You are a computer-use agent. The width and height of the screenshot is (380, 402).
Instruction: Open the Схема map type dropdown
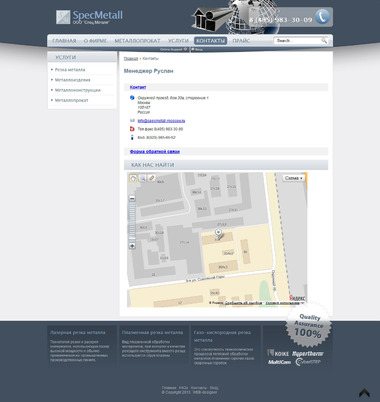click(x=294, y=178)
